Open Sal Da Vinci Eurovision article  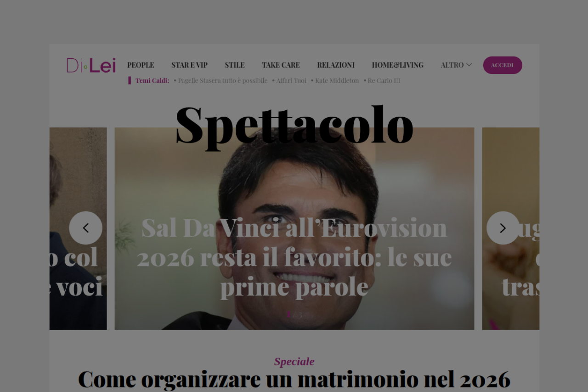tap(294, 257)
